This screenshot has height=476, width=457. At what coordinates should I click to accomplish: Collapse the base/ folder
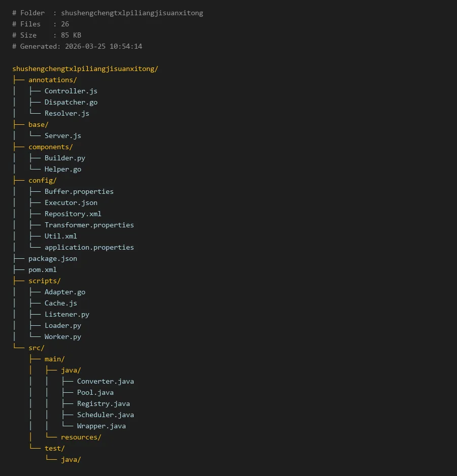click(38, 124)
